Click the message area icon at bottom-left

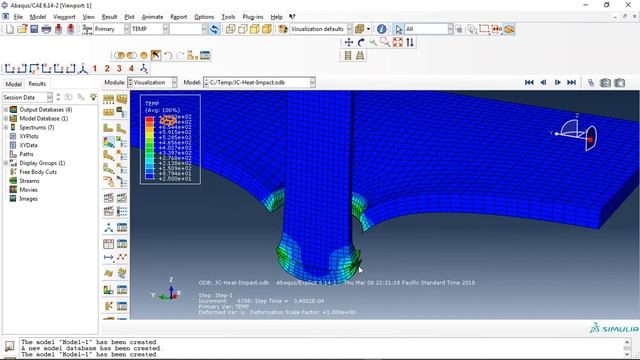(x=9, y=346)
